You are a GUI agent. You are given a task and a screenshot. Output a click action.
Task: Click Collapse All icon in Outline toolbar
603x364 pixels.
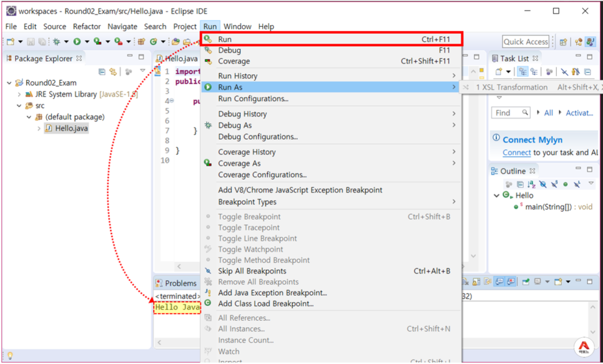520,184
